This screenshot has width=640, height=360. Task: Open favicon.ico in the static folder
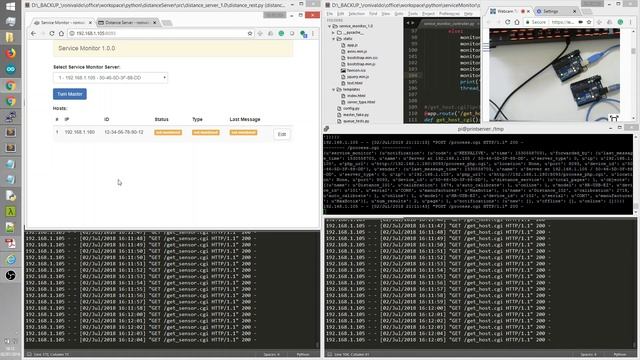(x=356, y=71)
